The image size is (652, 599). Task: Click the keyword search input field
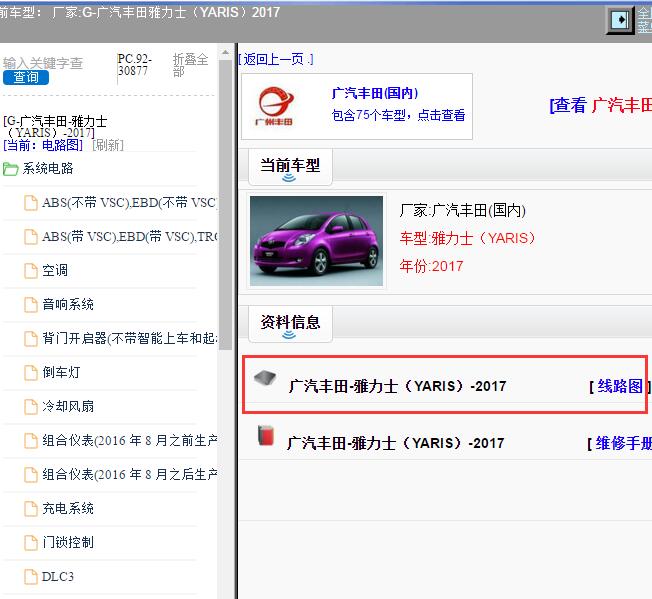tap(43, 63)
